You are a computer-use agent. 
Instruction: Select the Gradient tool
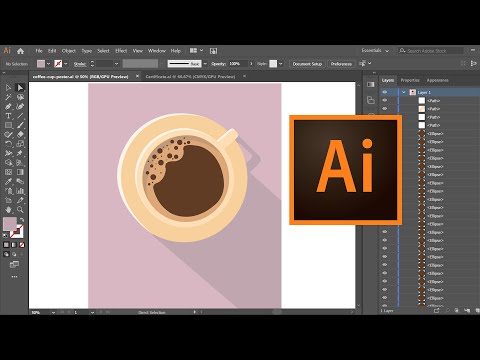pos(20,172)
